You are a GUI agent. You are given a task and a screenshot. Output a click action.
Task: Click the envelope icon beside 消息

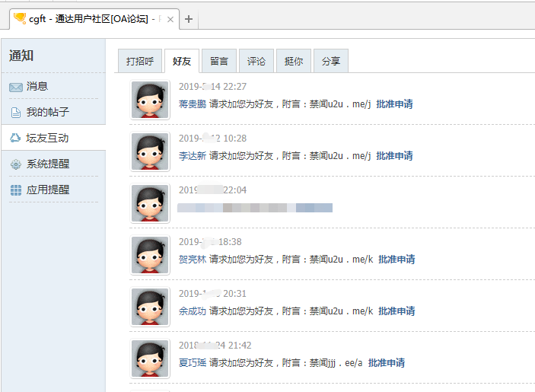(x=16, y=88)
